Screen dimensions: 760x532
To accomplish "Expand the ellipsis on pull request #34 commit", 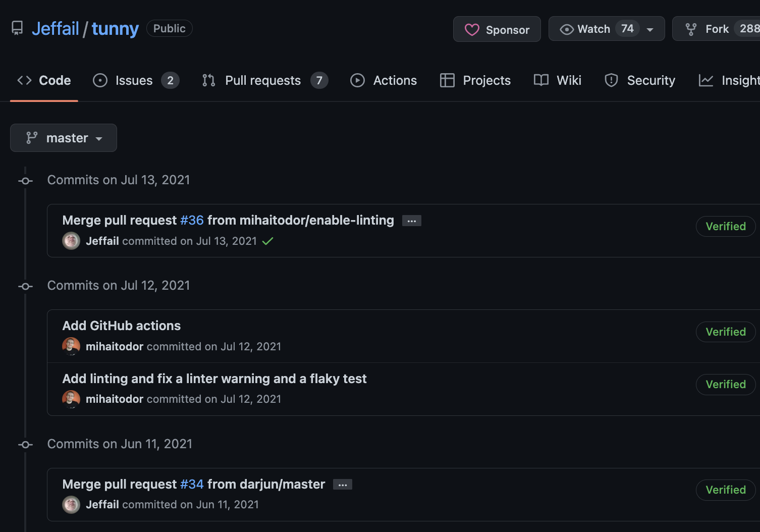I will [x=343, y=485].
